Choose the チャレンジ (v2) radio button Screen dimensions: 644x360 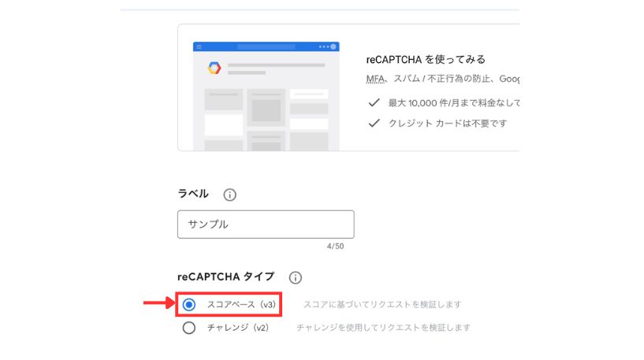[189, 328]
